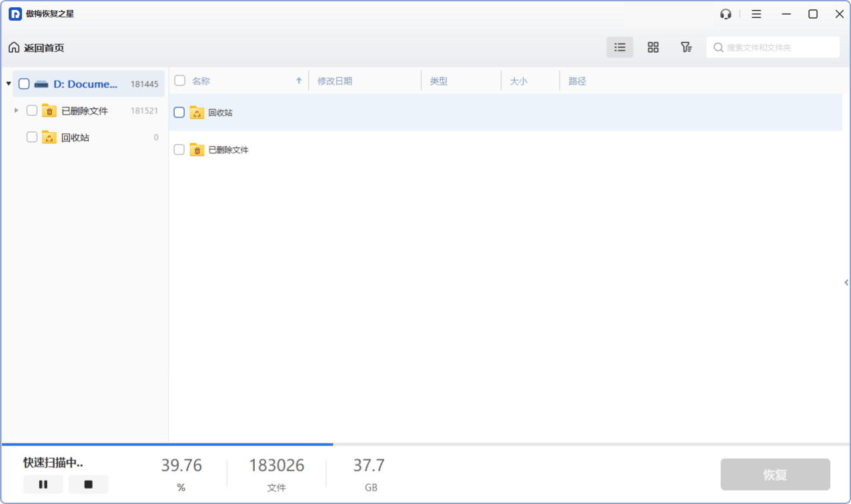
Task: Maximize the application window
Action: click(813, 14)
